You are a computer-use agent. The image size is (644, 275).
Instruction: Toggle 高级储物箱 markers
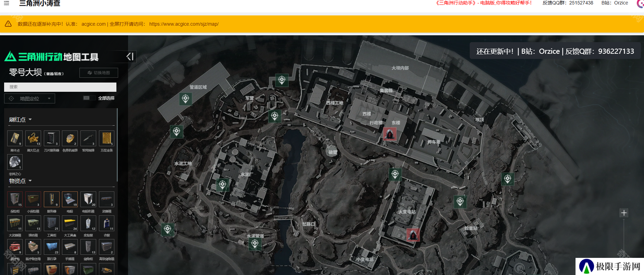pyautogui.click(x=106, y=247)
